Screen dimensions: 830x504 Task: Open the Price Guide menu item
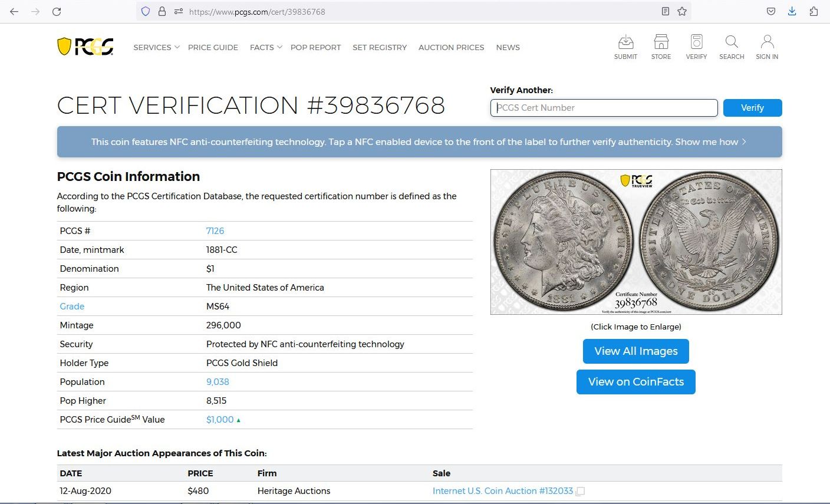[213, 47]
